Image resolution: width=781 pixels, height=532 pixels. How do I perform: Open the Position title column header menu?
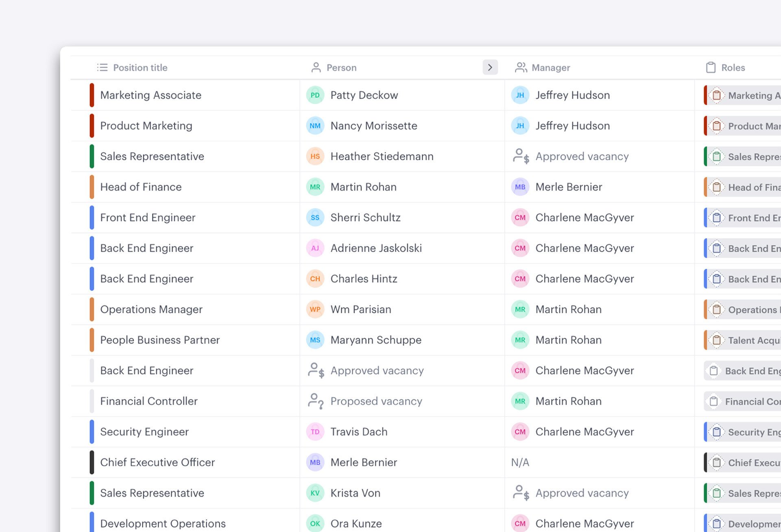[x=140, y=68]
